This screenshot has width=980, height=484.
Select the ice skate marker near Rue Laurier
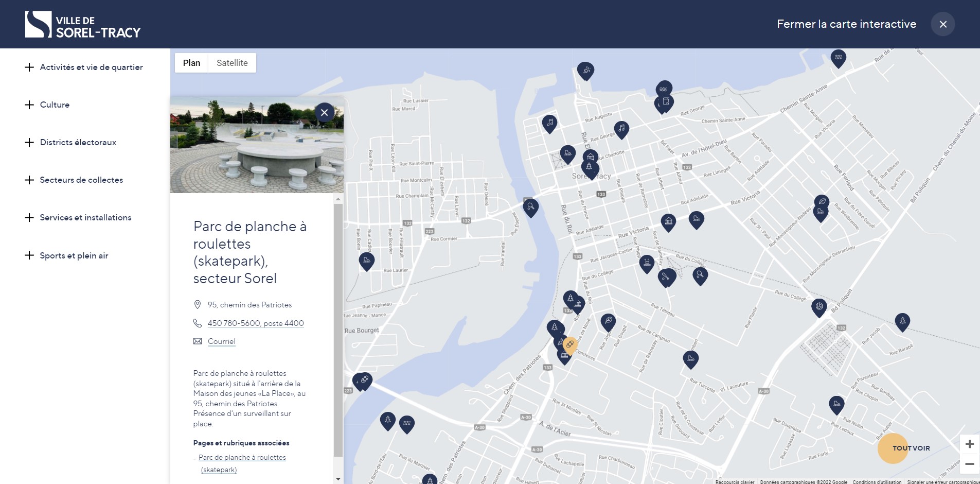click(366, 261)
